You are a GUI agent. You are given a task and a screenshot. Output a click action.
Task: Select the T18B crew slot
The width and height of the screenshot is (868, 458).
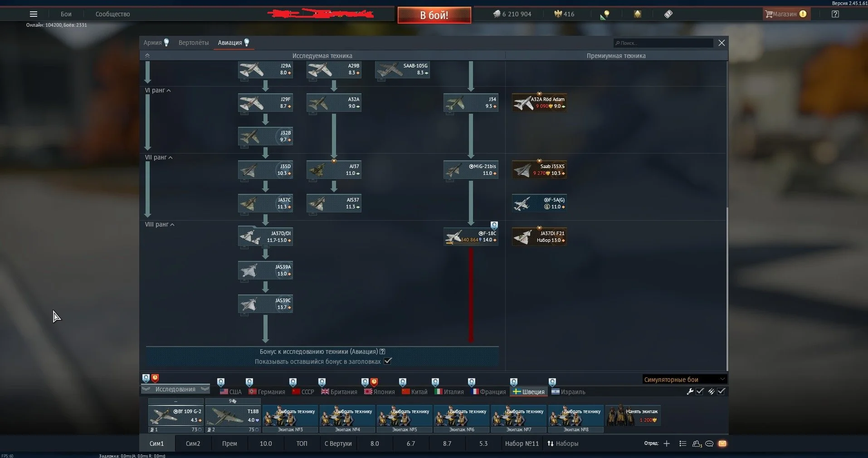(x=233, y=415)
